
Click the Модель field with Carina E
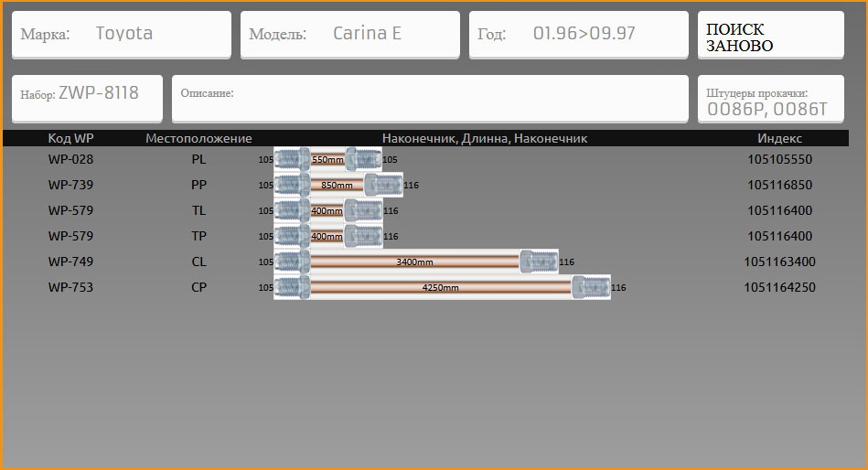pyautogui.click(x=349, y=35)
